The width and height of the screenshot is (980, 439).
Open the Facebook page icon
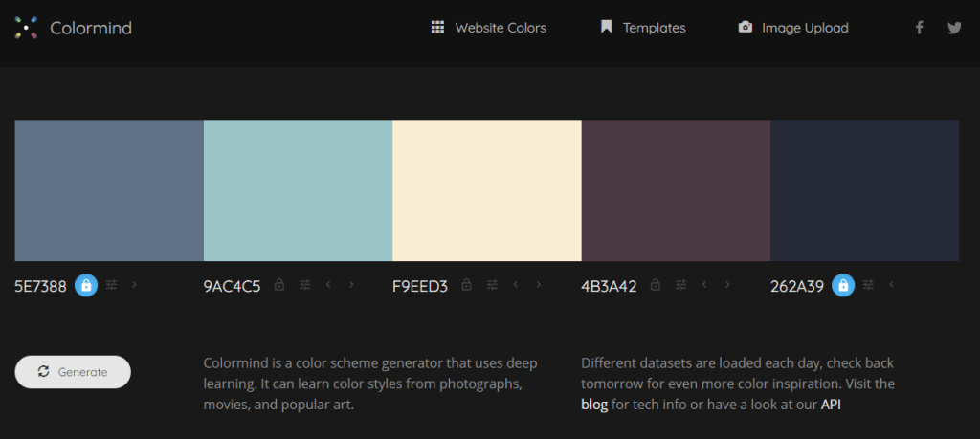(x=919, y=28)
